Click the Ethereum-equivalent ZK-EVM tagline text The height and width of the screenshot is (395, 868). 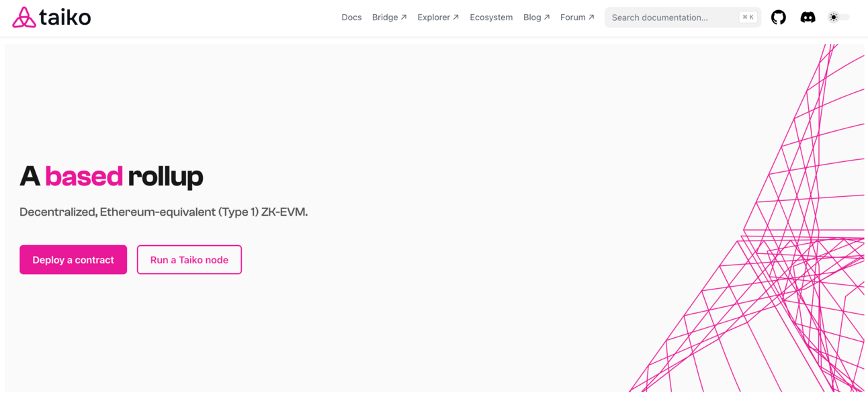(163, 212)
